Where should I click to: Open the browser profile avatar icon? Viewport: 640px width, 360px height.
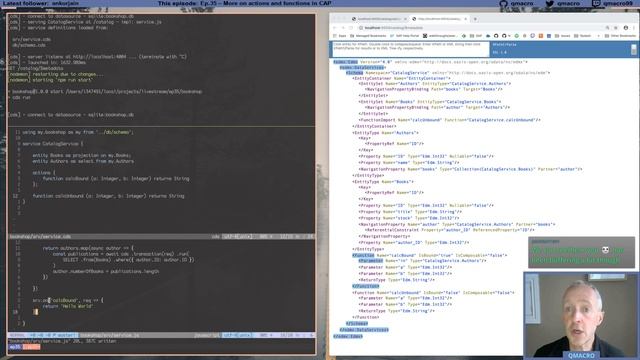tap(626, 28)
